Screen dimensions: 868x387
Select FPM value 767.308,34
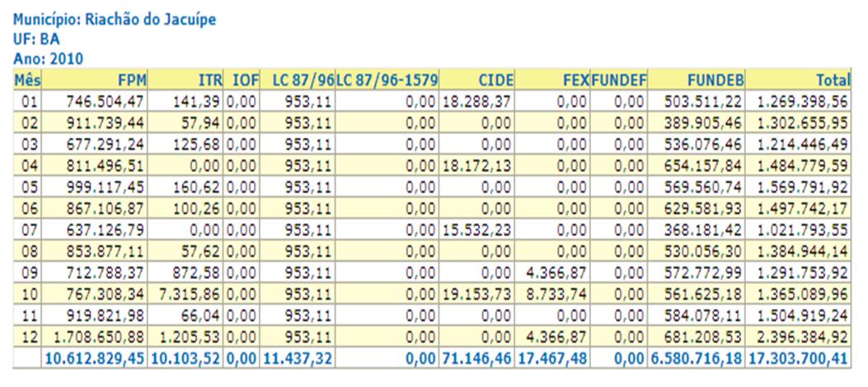[106, 295]
